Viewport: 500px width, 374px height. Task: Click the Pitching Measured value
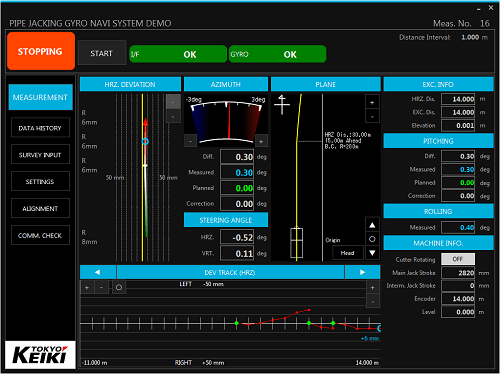point(458,169)
